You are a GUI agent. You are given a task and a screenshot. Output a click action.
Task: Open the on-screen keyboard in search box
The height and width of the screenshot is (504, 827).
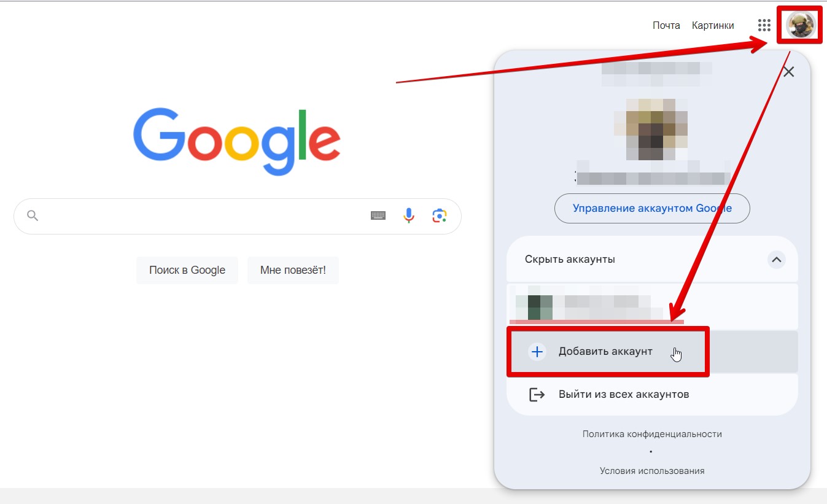[378, 215]
